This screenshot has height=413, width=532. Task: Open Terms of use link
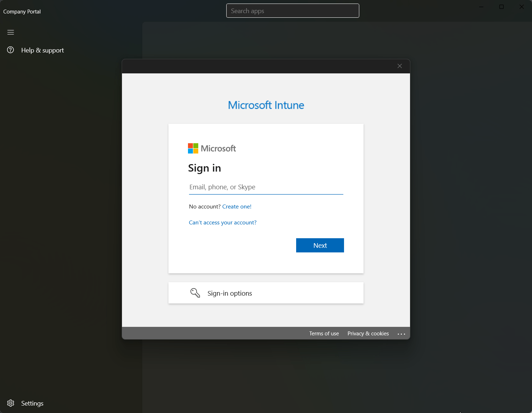pyautogui.click(x=324, y=334)
